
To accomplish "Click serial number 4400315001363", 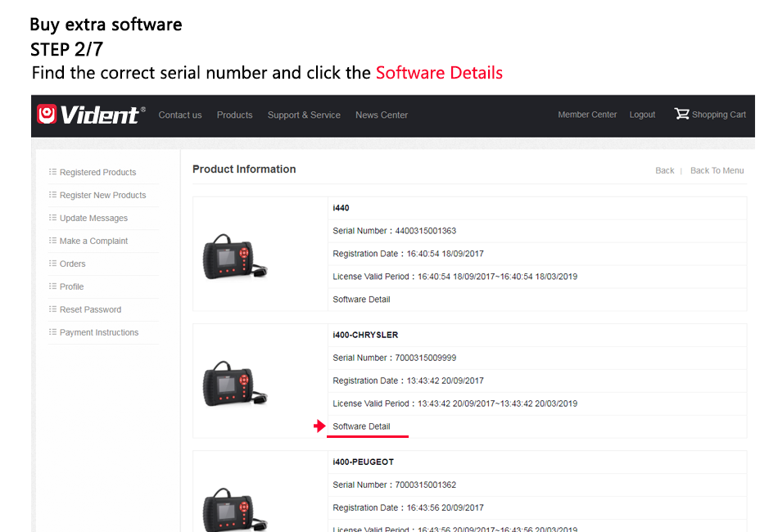I will (x=425, y=231).
